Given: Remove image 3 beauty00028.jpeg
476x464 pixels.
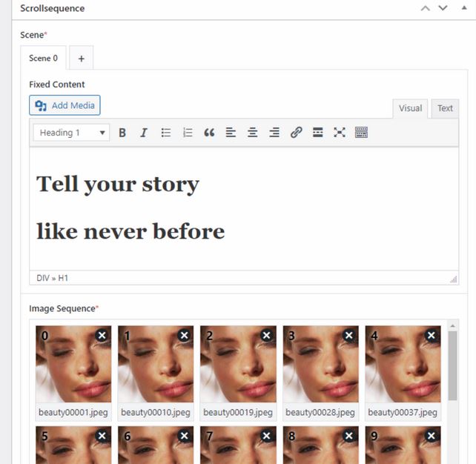Looking at the screenshot, I should (x=349, y=335).
